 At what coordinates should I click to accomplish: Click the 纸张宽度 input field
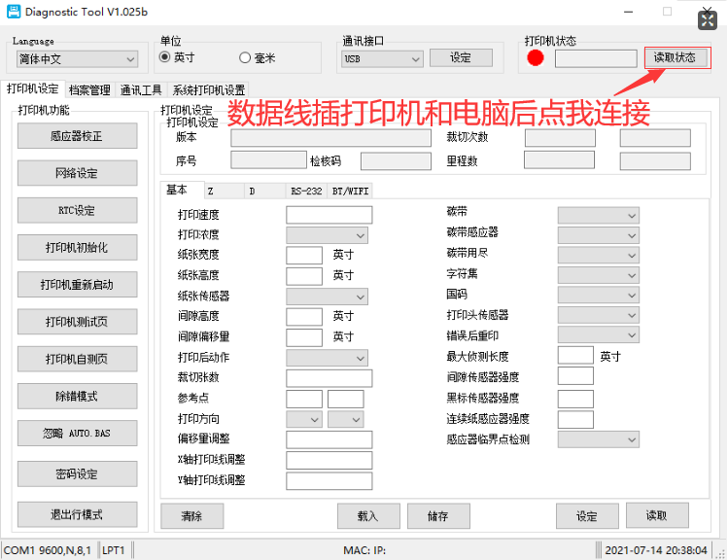click(304, 255)
